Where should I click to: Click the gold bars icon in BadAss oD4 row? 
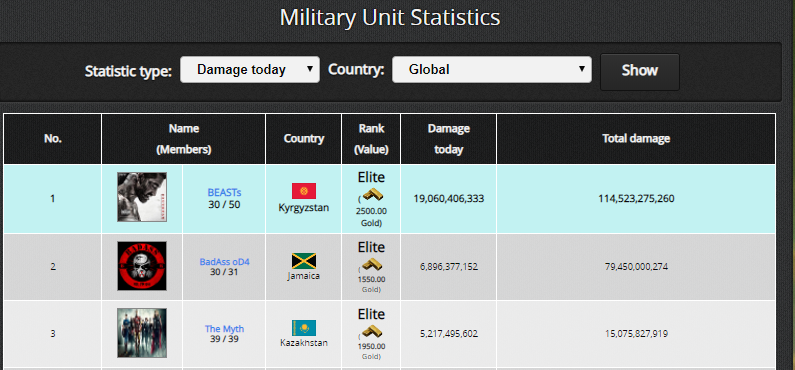tap(373, 264)
